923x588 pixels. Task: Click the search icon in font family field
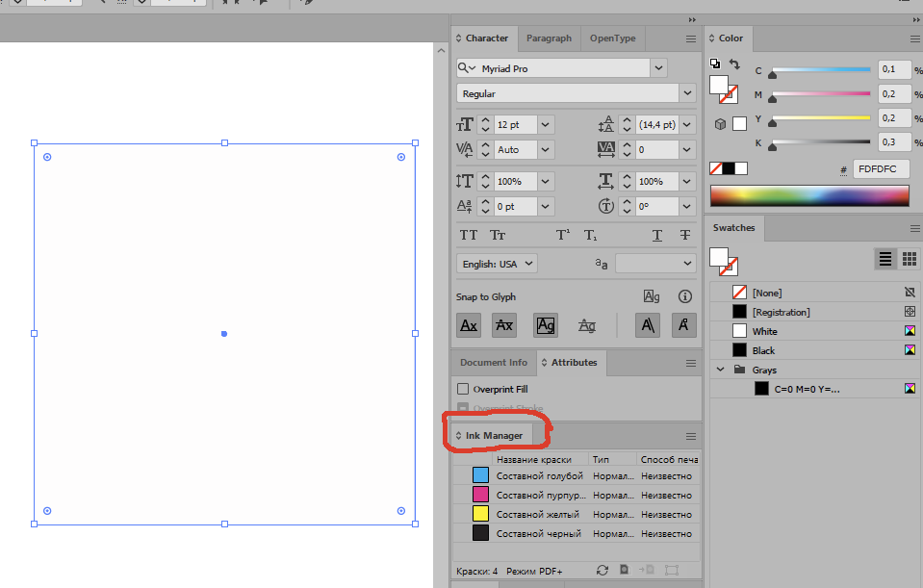click(466, 68)
